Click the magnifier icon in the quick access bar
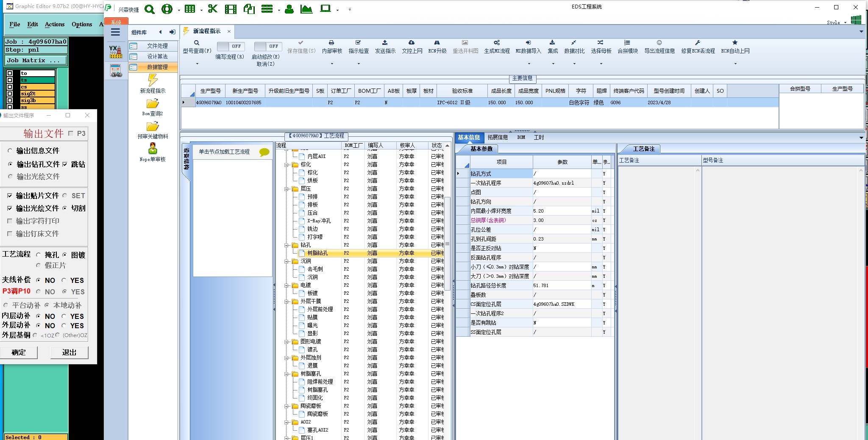This screenshot has width=868, height=440. tap(150, 9)
